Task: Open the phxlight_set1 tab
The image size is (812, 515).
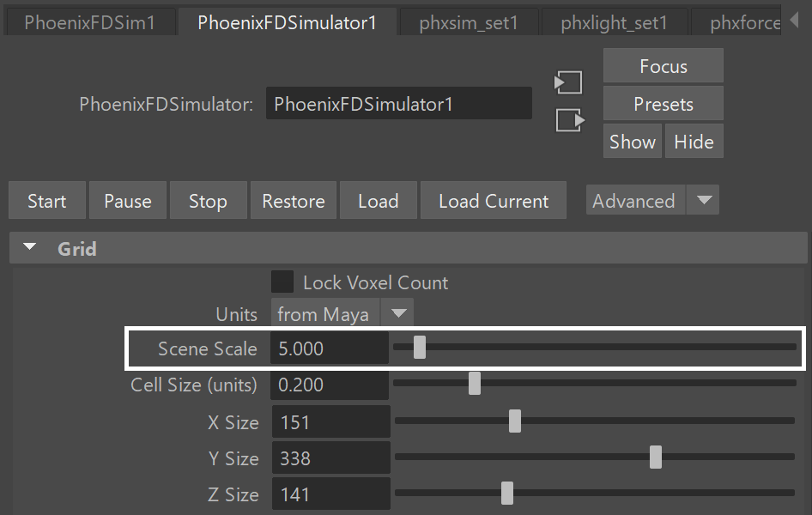Action: click(614, 23)
